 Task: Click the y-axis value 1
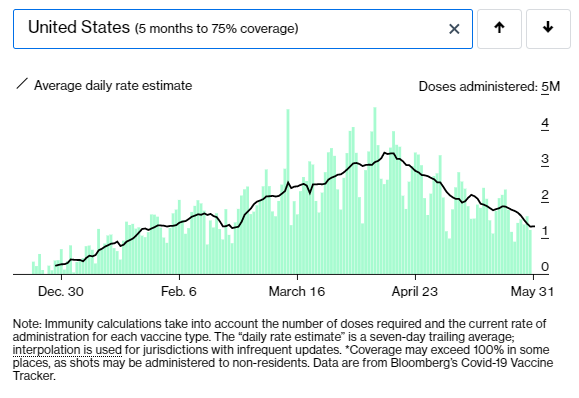545,231
